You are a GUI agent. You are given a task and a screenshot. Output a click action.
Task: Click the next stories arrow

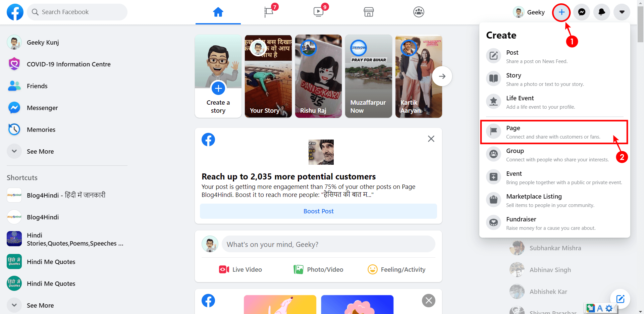click(442, 76)
